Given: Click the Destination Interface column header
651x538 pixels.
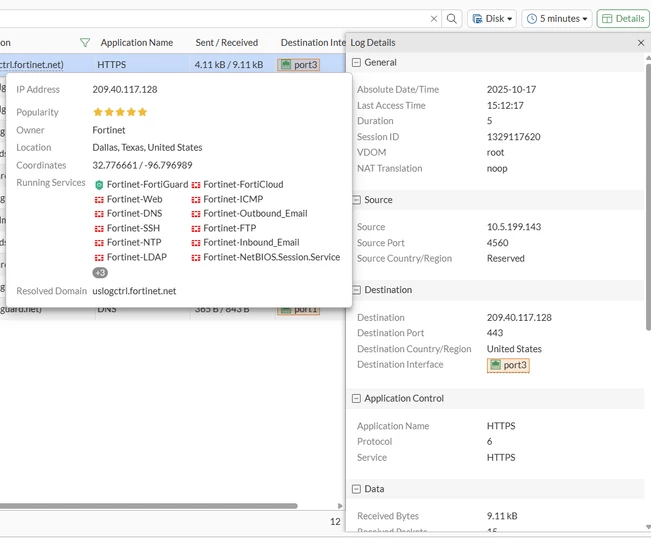Looking at the screenshot, I should [x=313, y=42].
